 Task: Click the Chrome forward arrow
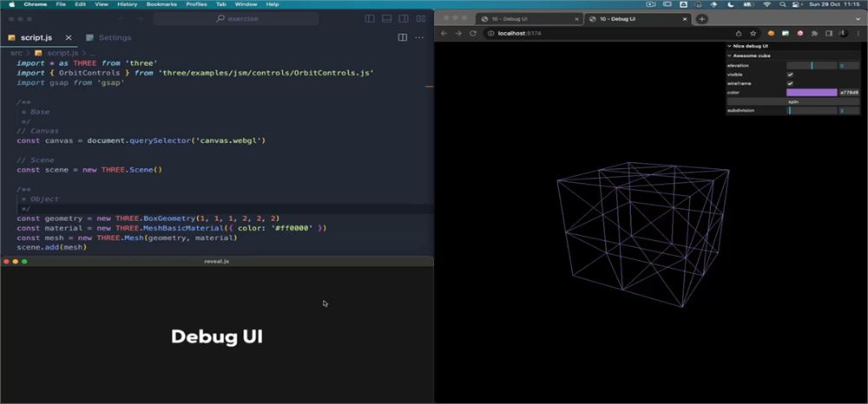[457, 33]
